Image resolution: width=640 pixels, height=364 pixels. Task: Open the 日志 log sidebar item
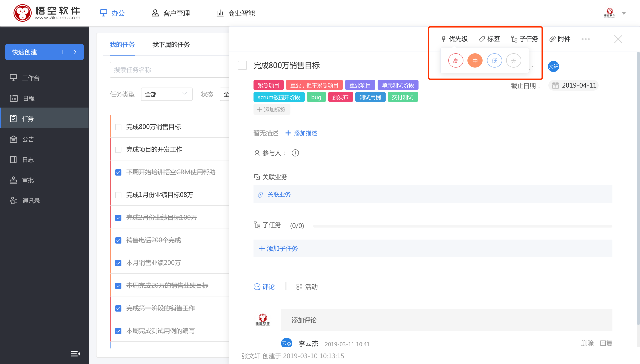(44, 160)
